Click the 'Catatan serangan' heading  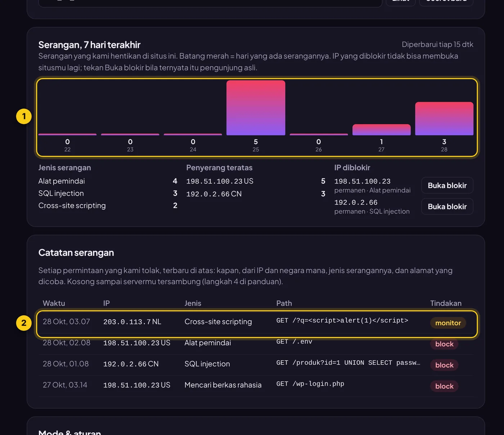[76, 253]
